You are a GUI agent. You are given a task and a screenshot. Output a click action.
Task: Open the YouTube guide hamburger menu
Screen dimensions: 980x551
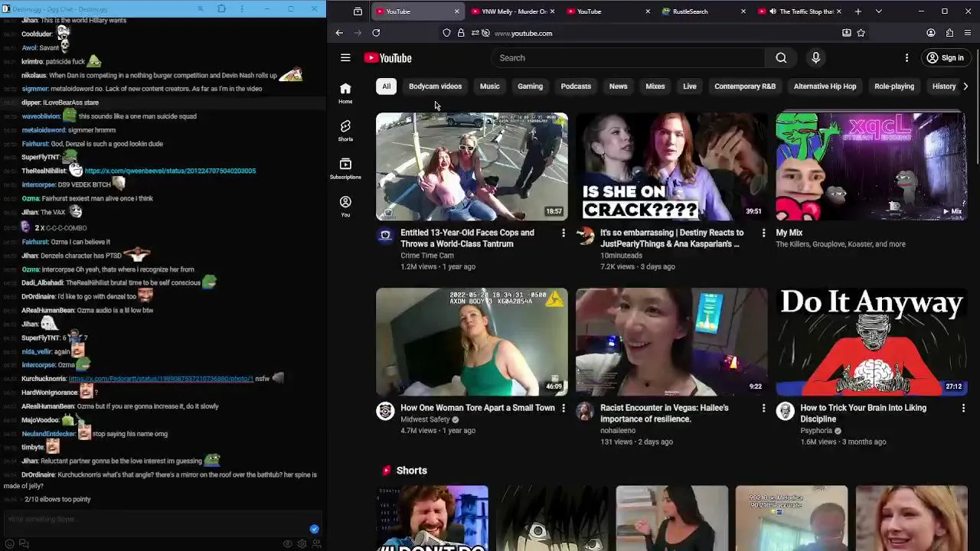(x=345, y=58)
